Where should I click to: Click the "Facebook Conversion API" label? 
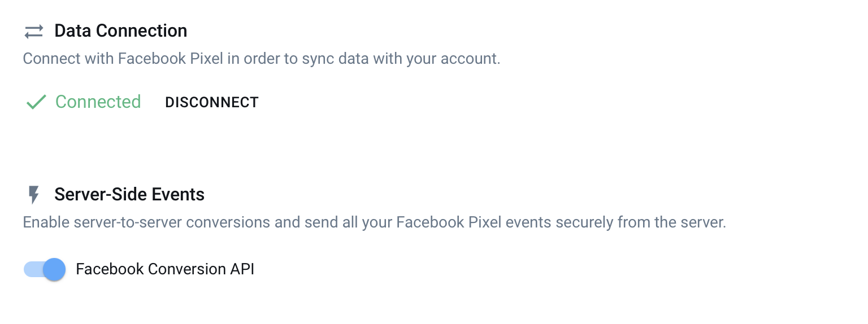pos(165,269)
